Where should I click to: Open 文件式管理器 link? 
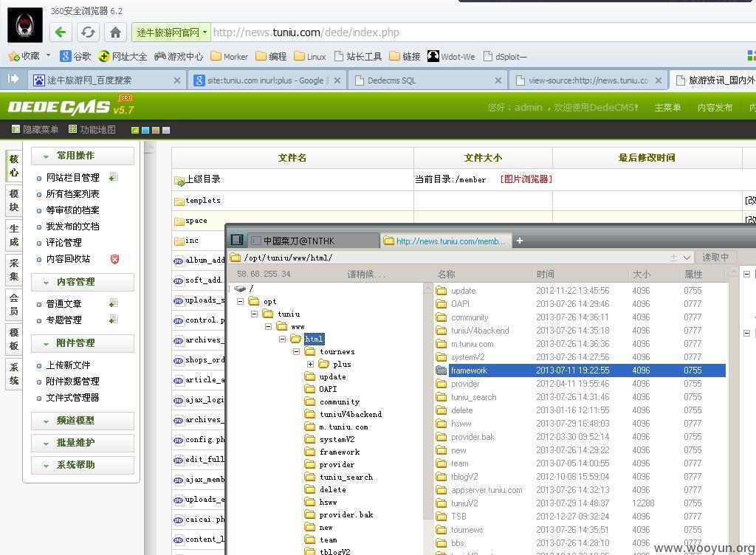point(72,398)
